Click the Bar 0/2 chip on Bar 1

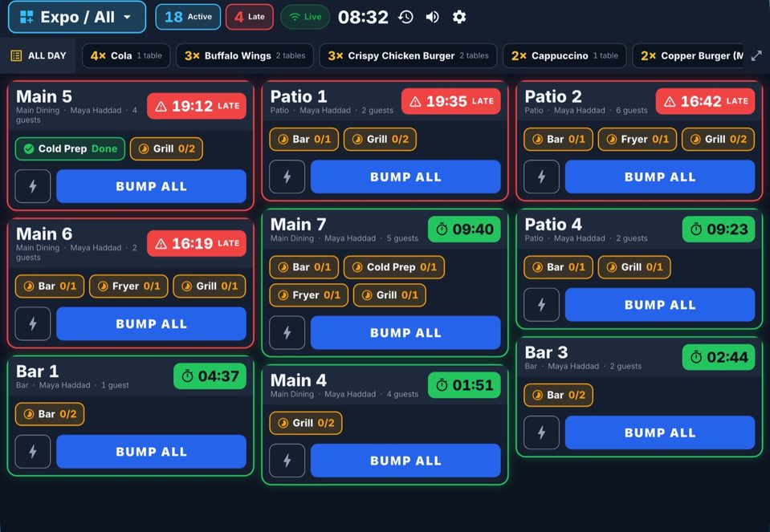pyautogui.click(x=50, y=414)
